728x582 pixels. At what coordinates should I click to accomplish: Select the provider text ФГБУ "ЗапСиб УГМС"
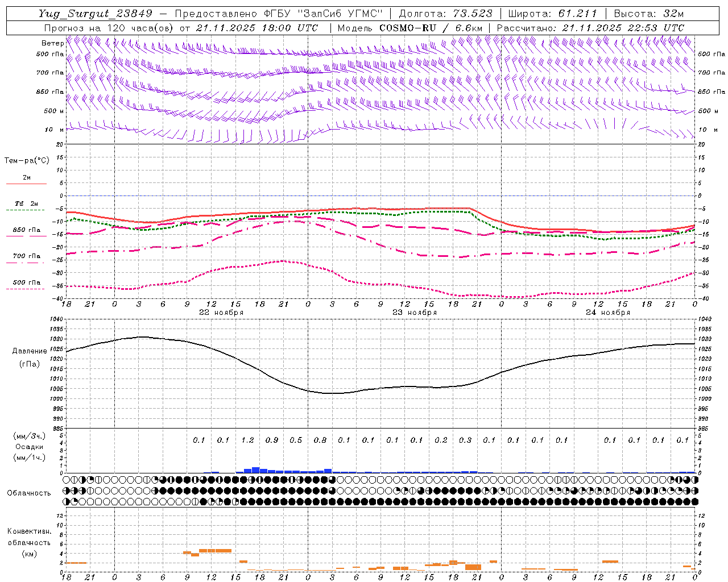pos(324,14)
